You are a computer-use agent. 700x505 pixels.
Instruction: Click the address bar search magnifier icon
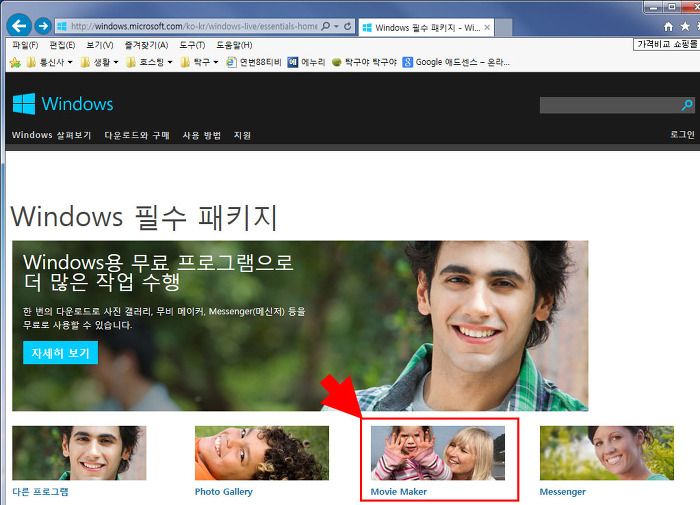[326, 26]
